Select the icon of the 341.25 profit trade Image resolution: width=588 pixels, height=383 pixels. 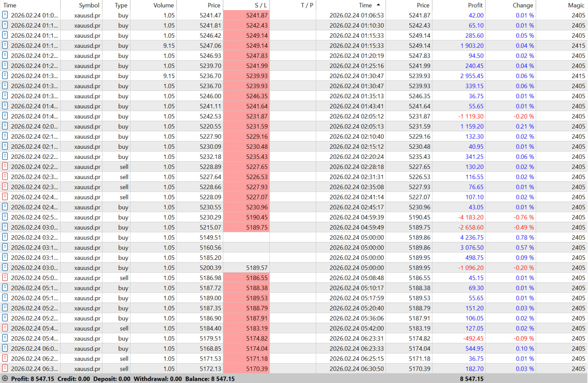5,157
